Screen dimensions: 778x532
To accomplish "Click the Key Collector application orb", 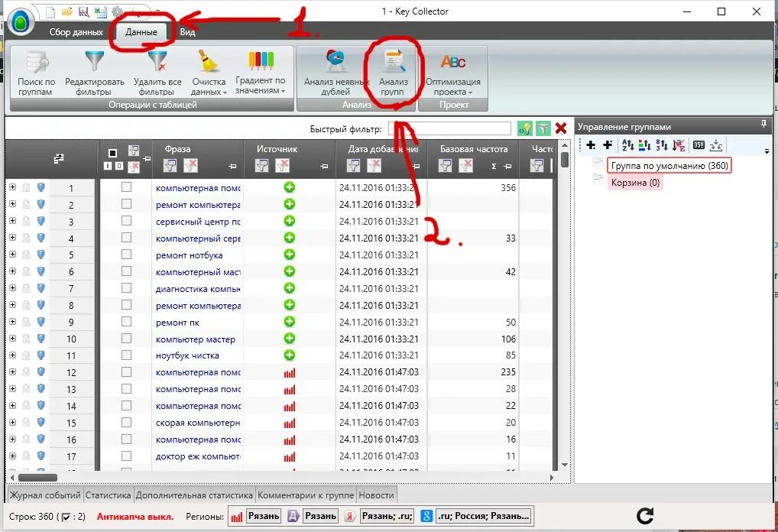I will point(21,22).
